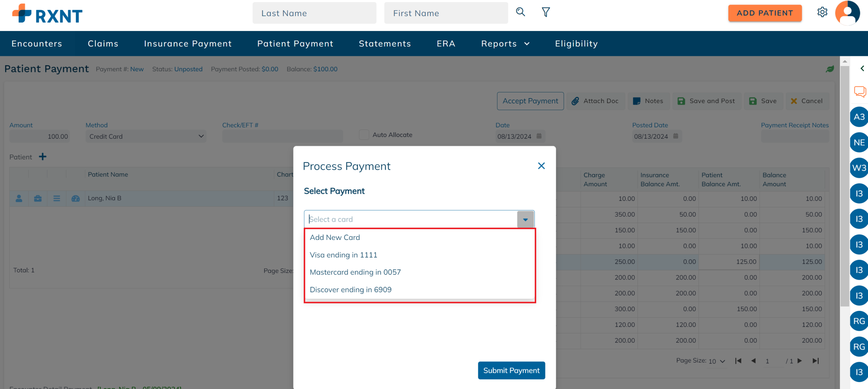Click the plus icon next to Patient
868x389 pixels.
pyautogui.click(x=43, y=157)
